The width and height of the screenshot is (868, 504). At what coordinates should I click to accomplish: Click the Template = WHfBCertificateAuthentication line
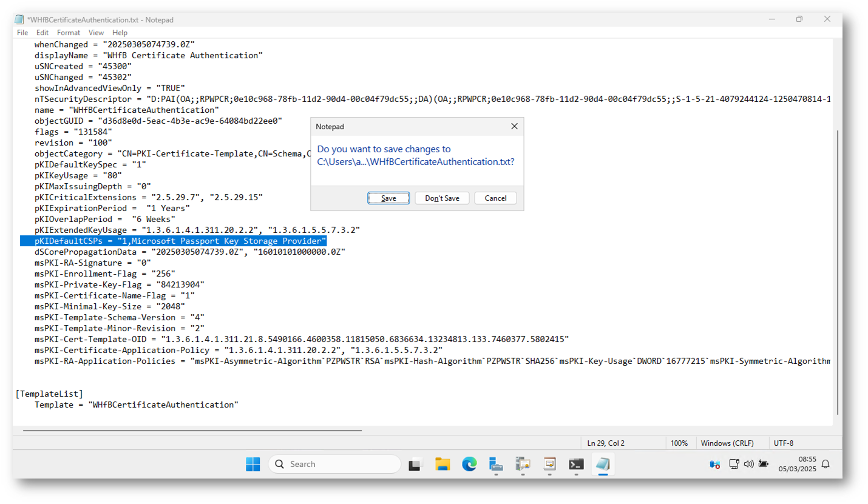click(136, 405)
